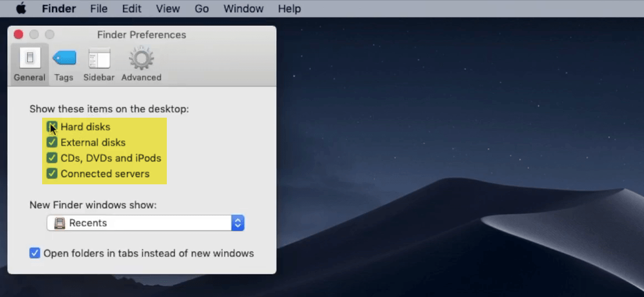Image resolution: width=644 pixels, height=297 pixels.
Task: Open the Edit menu
Action: coord(131,9)
